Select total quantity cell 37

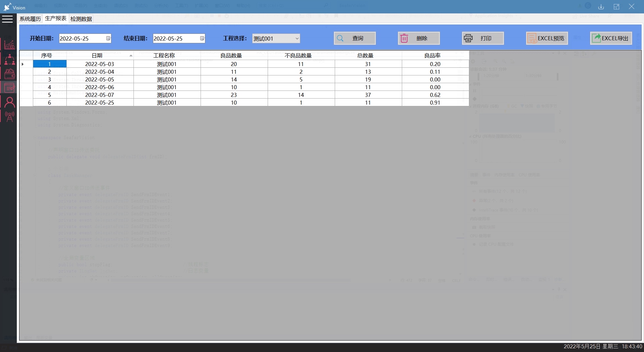pyautogui.click(x=368, y=95)
